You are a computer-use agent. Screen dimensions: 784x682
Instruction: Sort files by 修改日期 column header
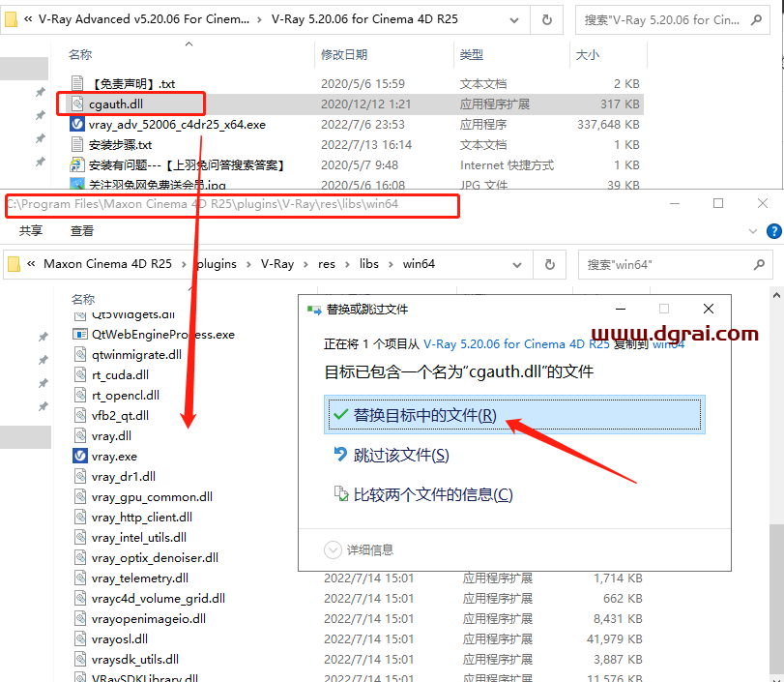point(344,55)
